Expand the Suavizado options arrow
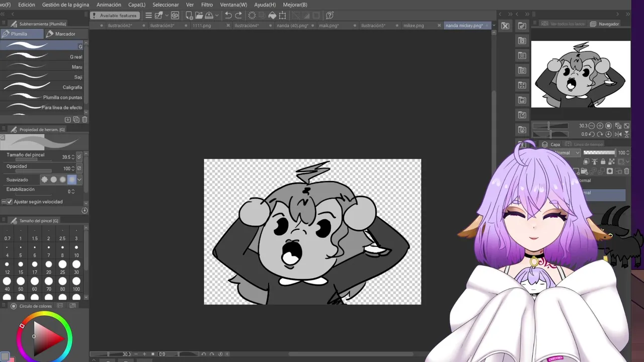Screen dimensions: 644x362 79,179
